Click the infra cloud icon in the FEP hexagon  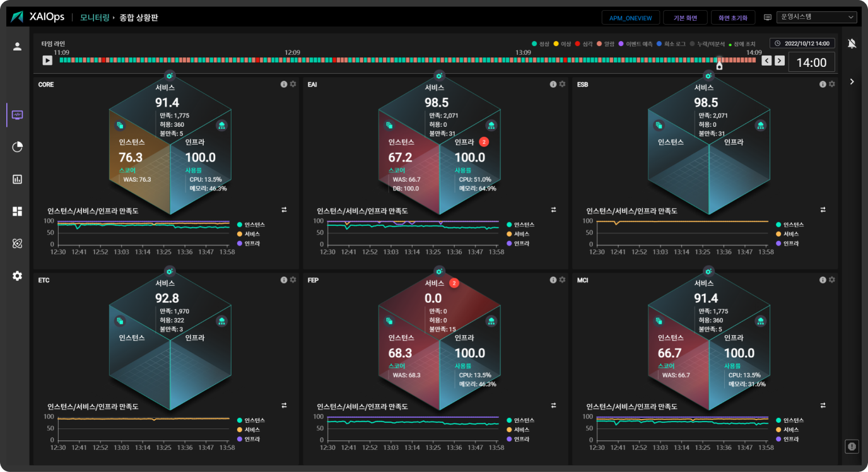coord(491,321)
